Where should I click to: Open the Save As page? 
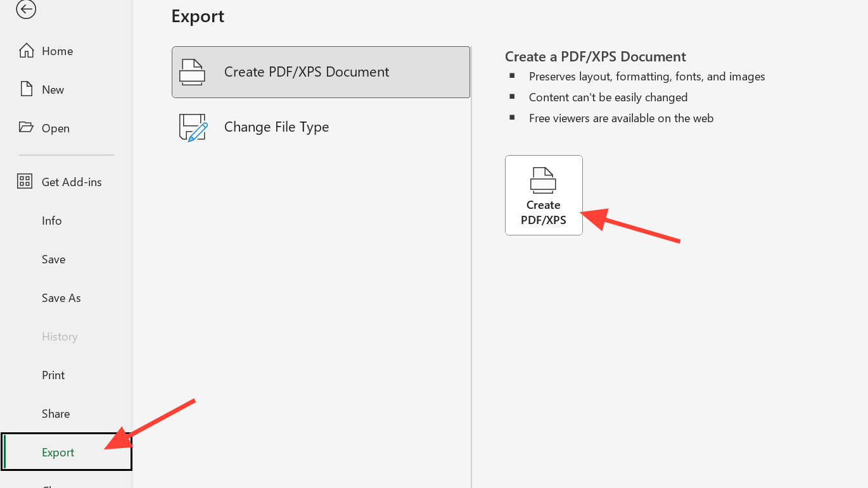[61, 297]
